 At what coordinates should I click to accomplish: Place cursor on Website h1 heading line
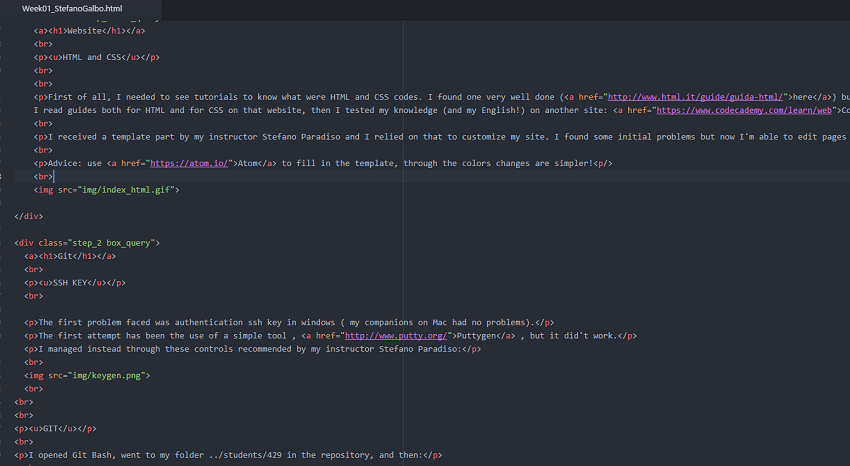click(x=89, y=31)
